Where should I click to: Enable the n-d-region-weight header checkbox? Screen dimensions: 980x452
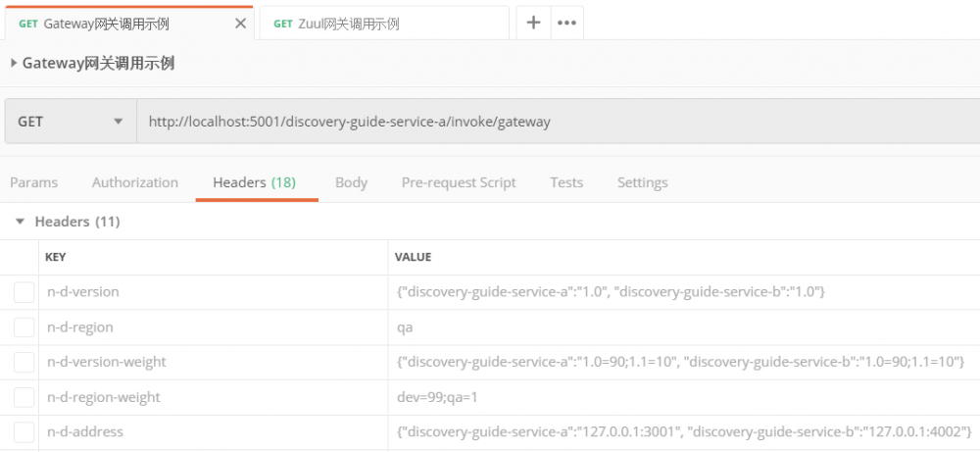pos(24,398)
